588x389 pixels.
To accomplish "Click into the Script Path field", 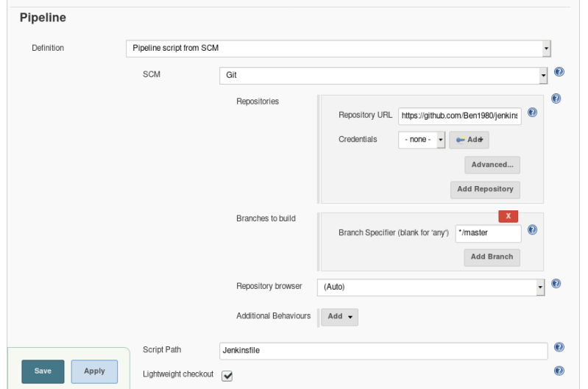I will click(383, 351).
